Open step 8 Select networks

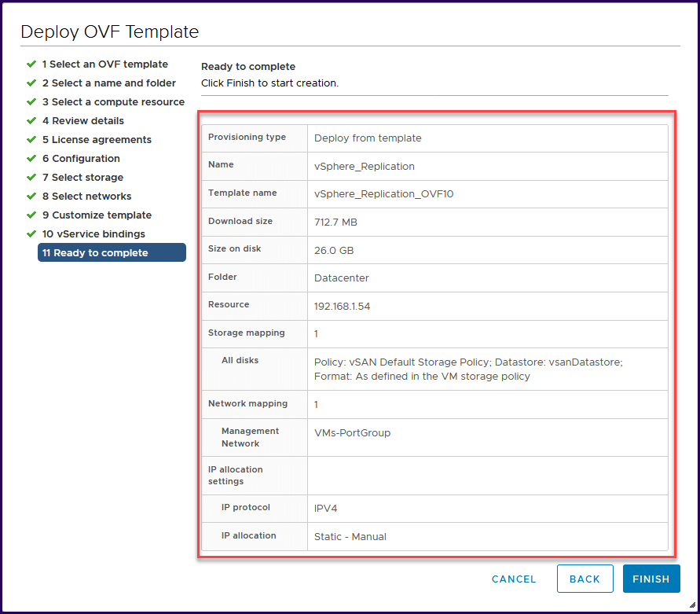tap(86, 197)
